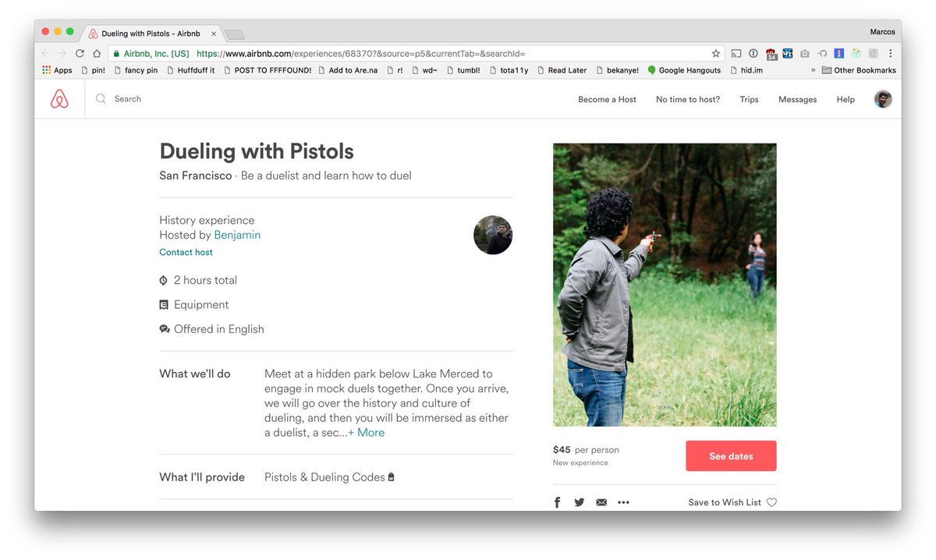Open the Trips menu item

(749, 100)
